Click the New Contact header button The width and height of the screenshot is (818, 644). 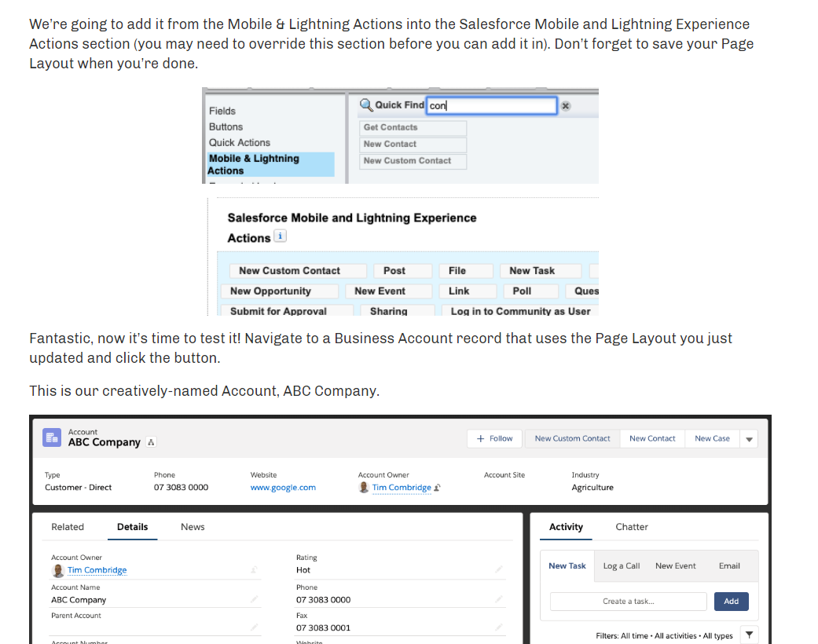pos(652,438)
